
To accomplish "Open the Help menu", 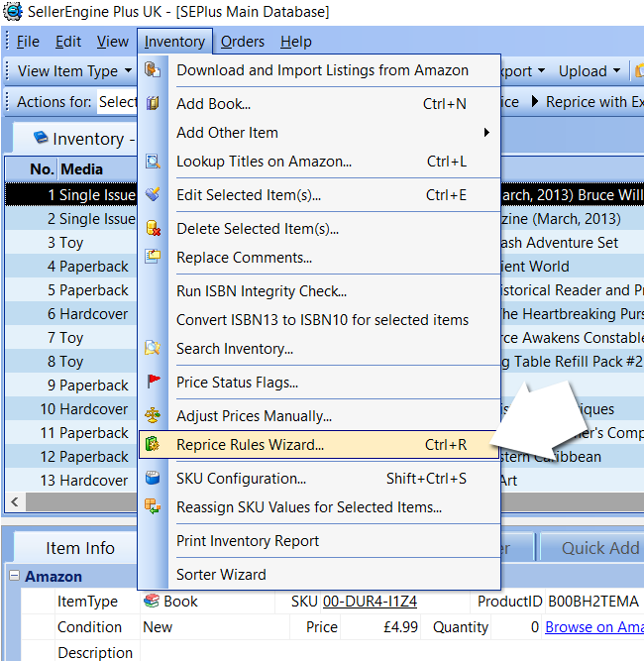I will coord(296,42).
